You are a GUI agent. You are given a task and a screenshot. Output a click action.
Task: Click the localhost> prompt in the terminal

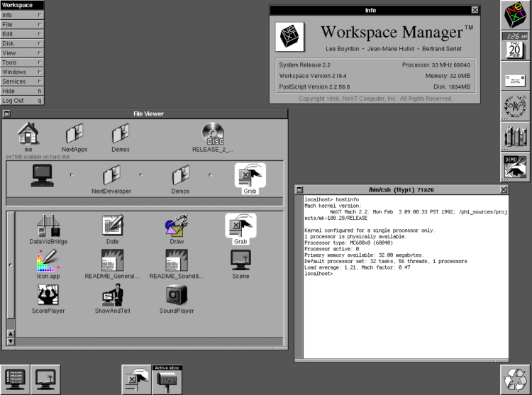[x=319, y=274]
